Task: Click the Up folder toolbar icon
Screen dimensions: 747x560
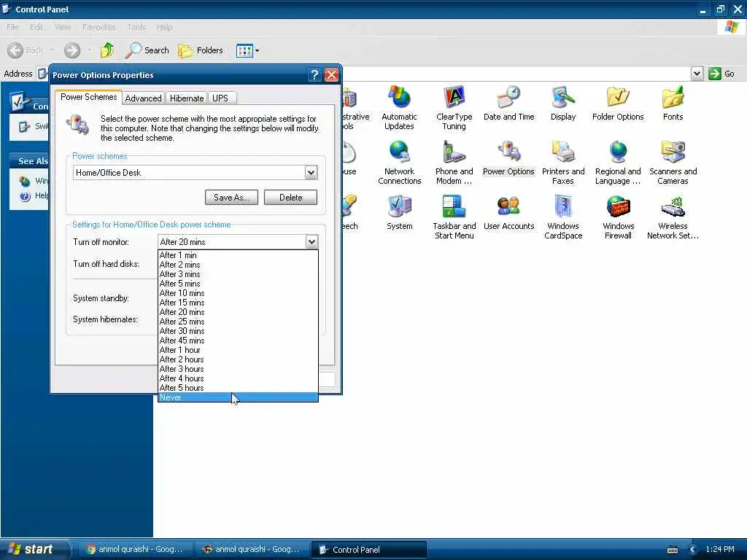Action: (x=107, y=50)
